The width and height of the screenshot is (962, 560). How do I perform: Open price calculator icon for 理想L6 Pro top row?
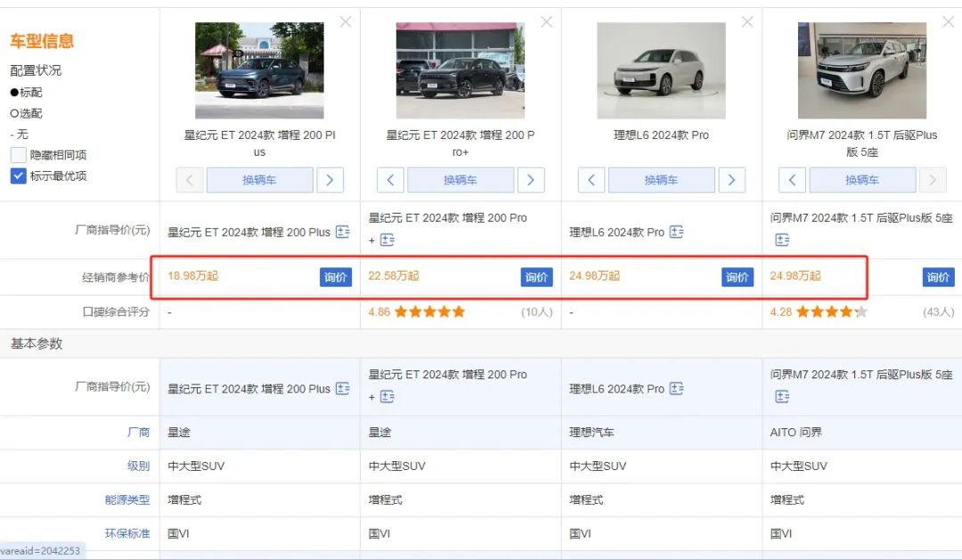click(676, 231)
